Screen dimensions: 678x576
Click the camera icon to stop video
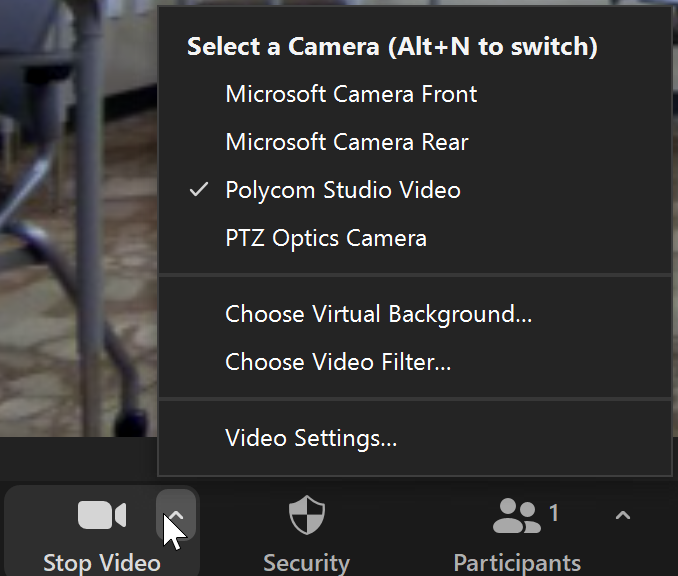tap(101, 516)
